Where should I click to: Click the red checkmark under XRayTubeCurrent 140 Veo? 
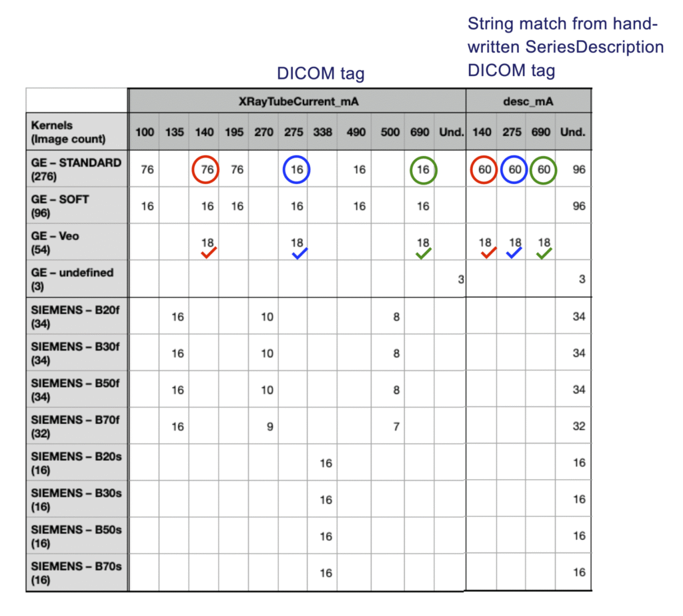(x=209, y=253)
